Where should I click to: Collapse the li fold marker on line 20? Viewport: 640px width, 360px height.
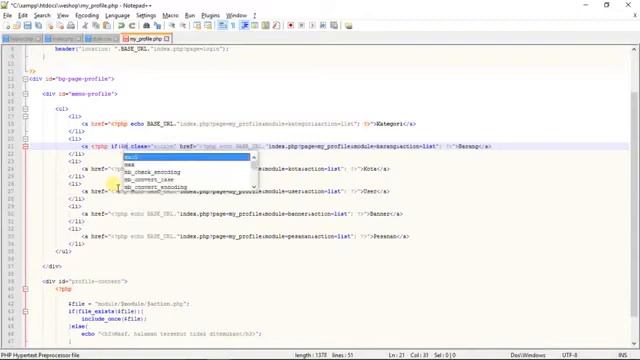pyautogui.click(x=25, y=139)
